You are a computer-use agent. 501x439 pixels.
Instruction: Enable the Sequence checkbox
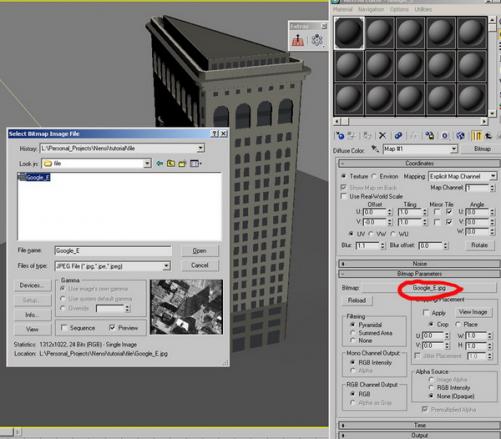[64, 328]
